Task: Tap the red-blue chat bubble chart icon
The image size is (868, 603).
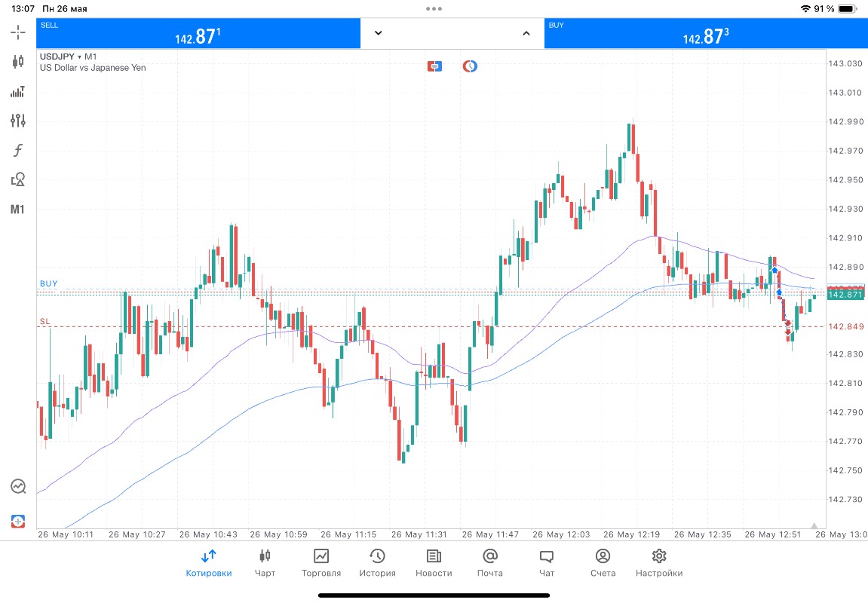Action: [434, 66]
